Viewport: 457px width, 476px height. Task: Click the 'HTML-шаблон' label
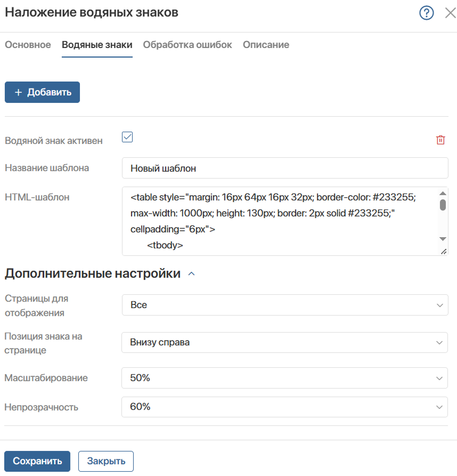[37, 197]
